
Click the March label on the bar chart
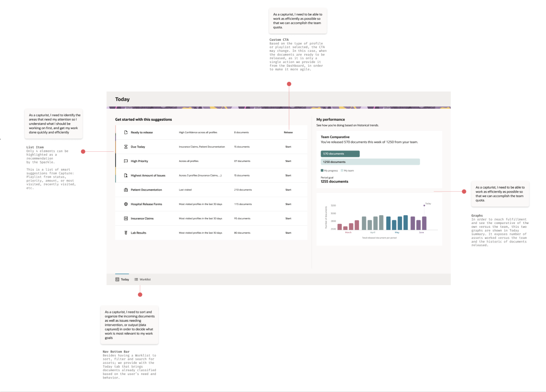click(x=348, y=232)
